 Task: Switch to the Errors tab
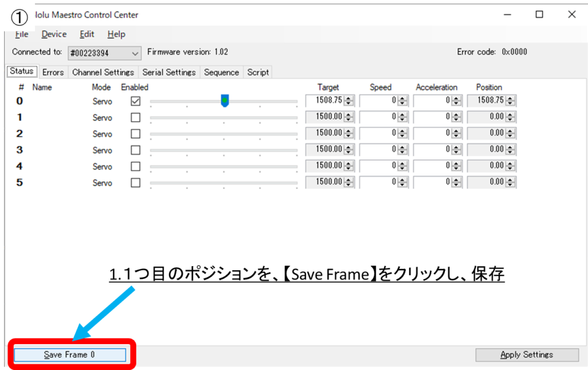[53, 72]
